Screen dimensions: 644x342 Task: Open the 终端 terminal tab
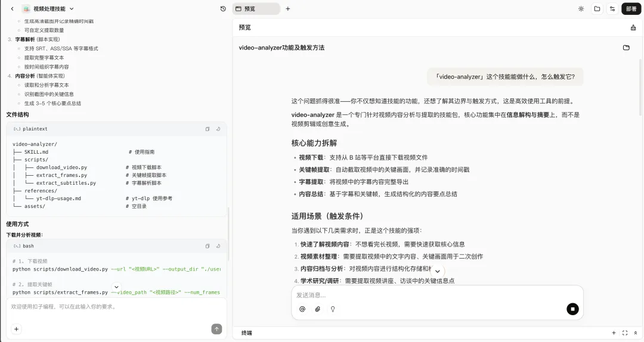click(x=246, y=333)
